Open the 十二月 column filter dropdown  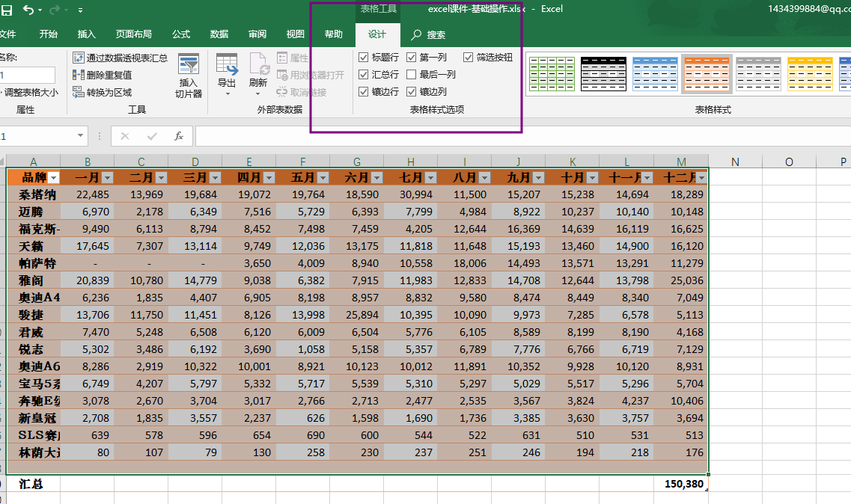tap(702, 177)
